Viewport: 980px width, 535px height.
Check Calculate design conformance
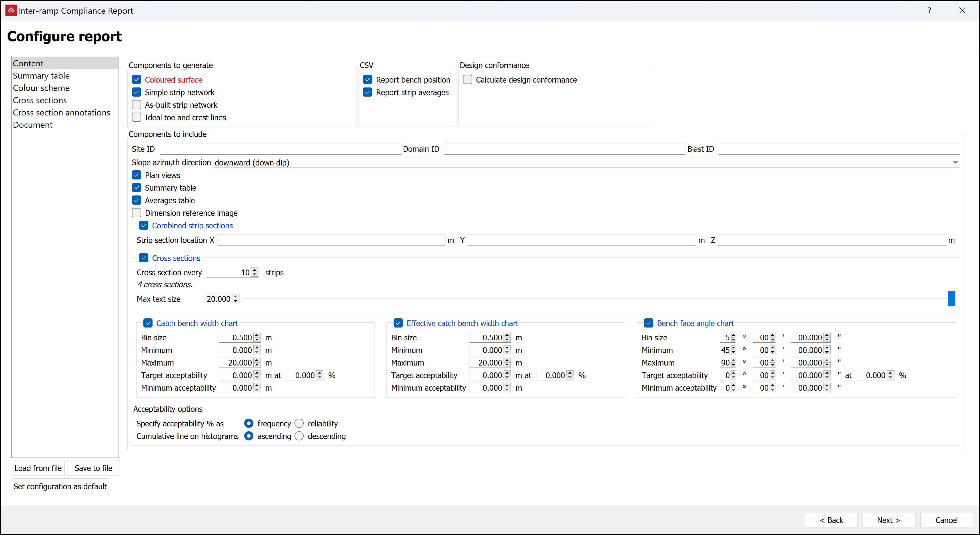click(468, 79)
